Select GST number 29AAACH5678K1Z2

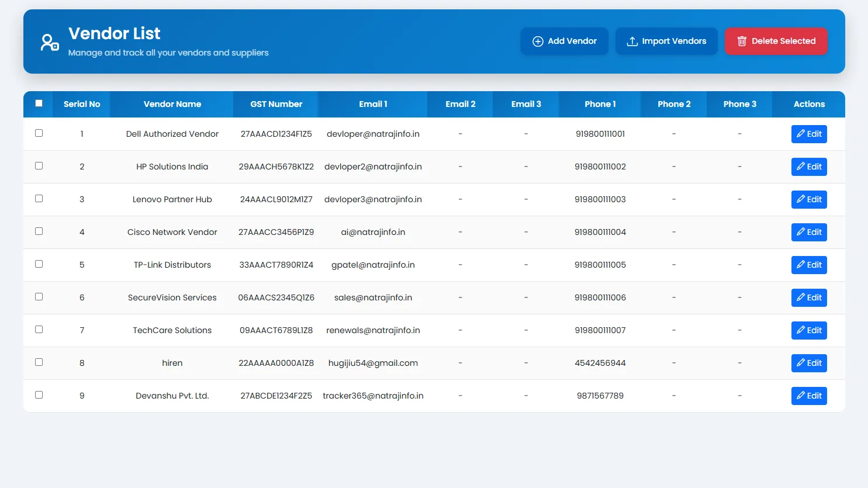point(276,167)
